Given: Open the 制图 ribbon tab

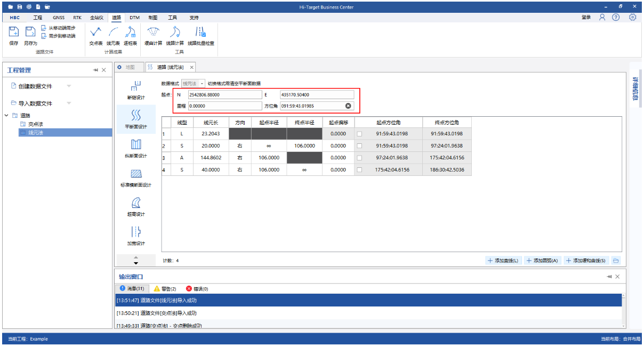Looking at the screenshot, I should (x=153, y=18).
